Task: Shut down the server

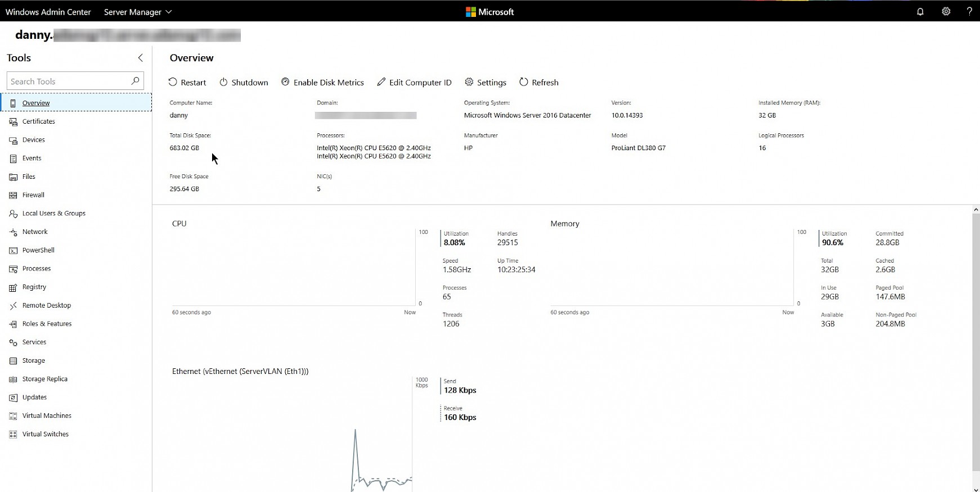Action: click(244, 82)
